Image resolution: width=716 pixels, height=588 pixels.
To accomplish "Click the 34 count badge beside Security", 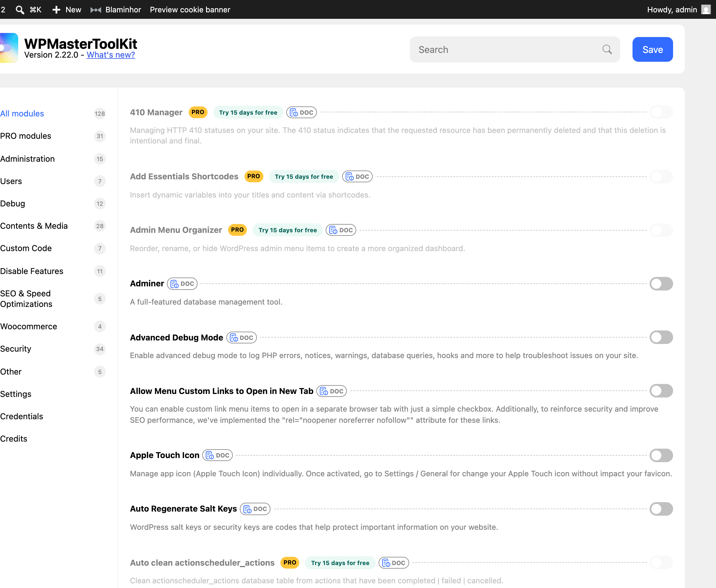I will point(100,349).
